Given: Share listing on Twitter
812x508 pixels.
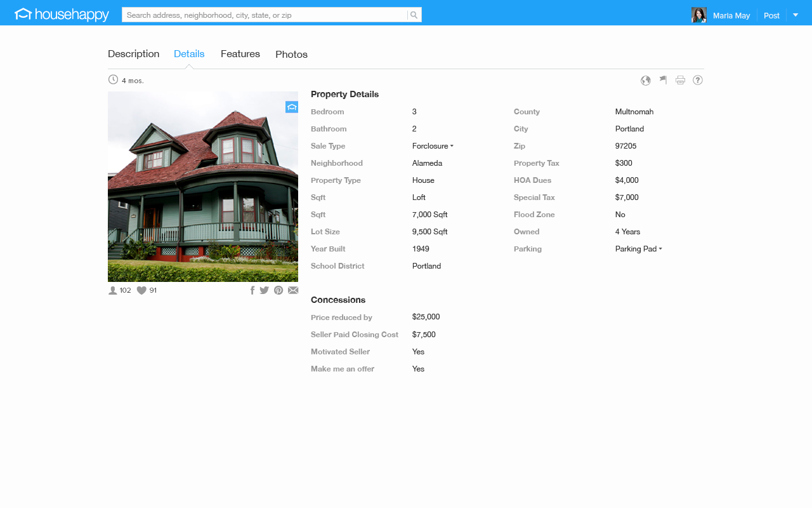Looking at the screenshot, I should tap(265, 290).
